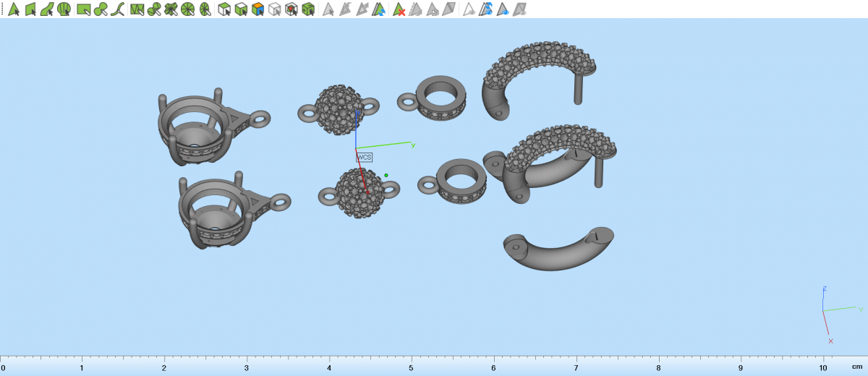Click the small green point near WCS
Image resolution: width=868 pixels, height=376 pixels.
(386, 175)
